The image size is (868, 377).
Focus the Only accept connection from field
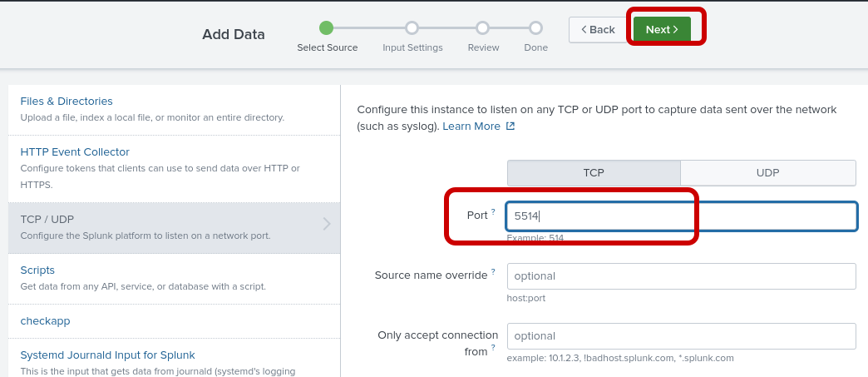pyautogui.click(x=681, y=336)
